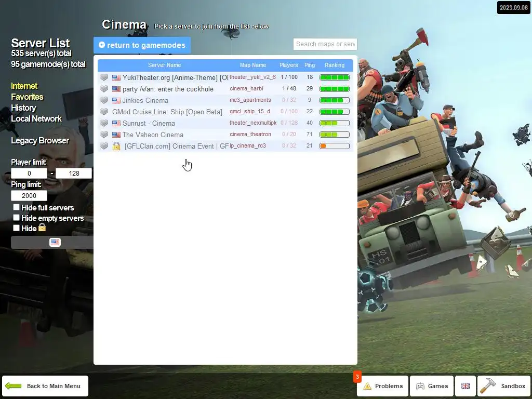This screenshot has height=399, width=532.
Task: Sort servers by Players column
Action: [289, 65]
